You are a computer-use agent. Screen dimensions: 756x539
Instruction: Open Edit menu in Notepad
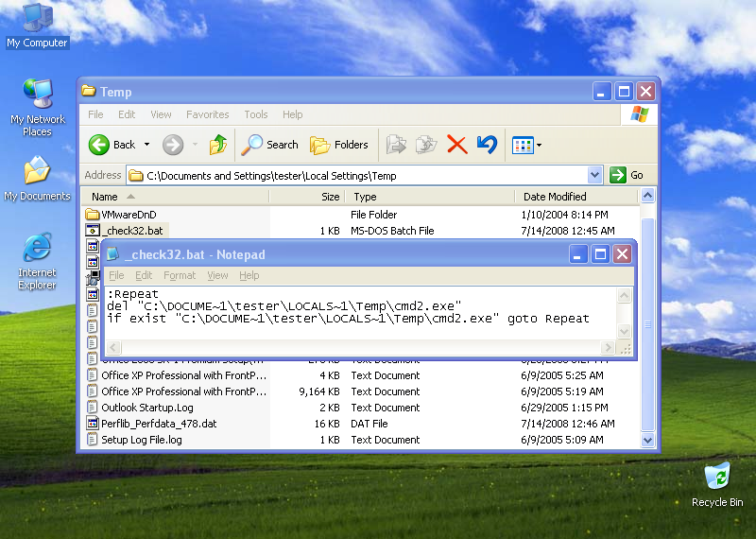coord(144,275)
